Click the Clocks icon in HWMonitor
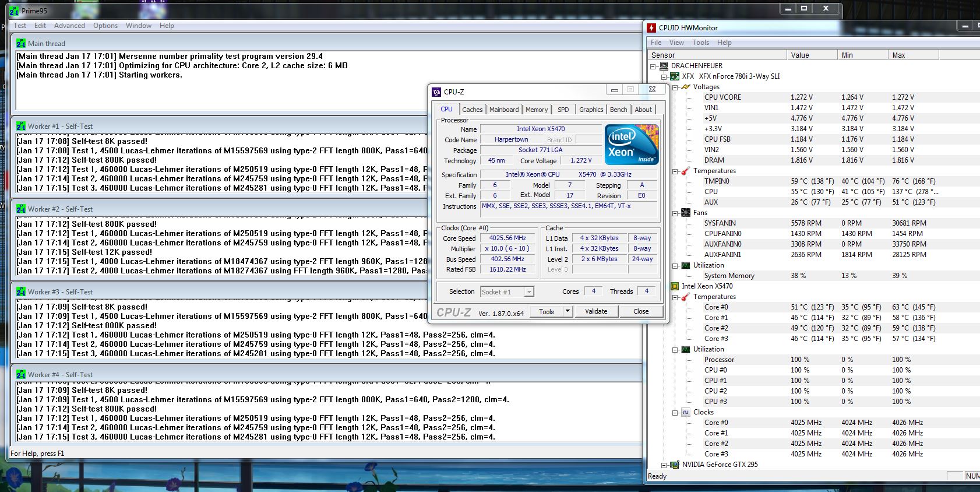This screenshot has height=492, width=980. click(x=686, y=412)
